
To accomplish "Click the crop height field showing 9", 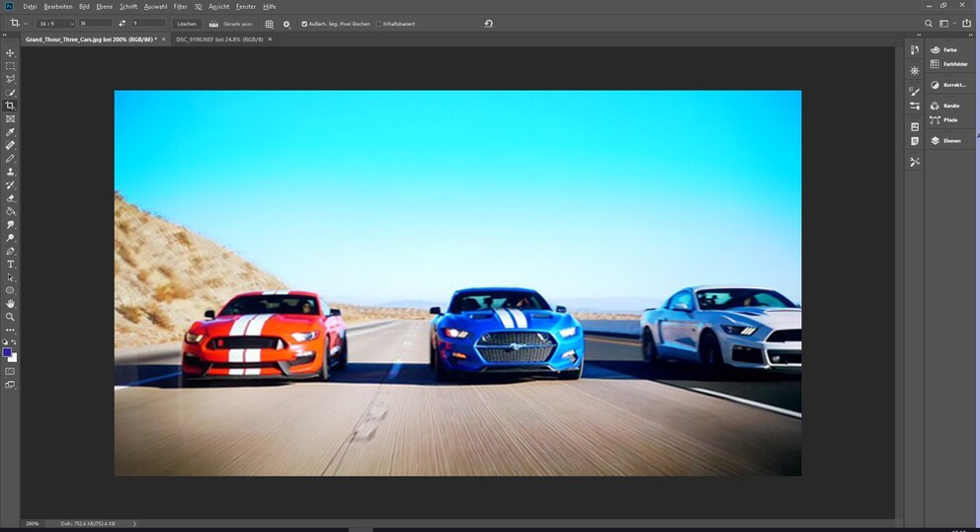I will pos(149,23).
